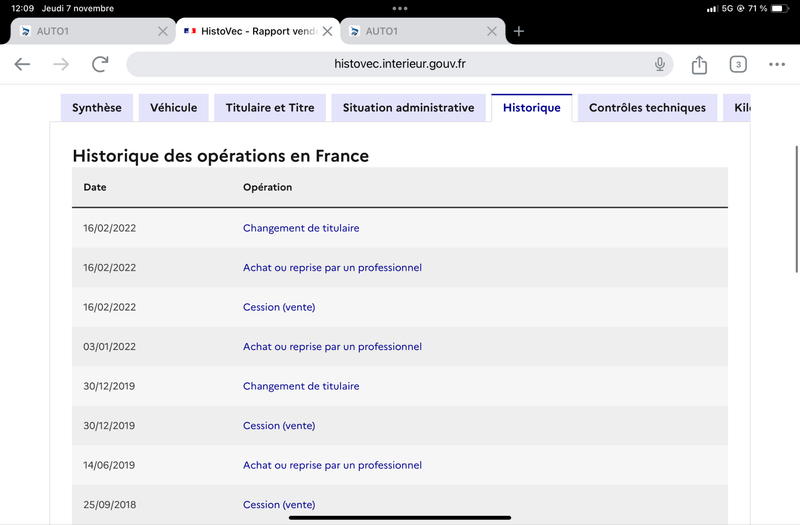Click the date 14/06/2019
This screenshot has width=800, height=525.
click(109, 465)
